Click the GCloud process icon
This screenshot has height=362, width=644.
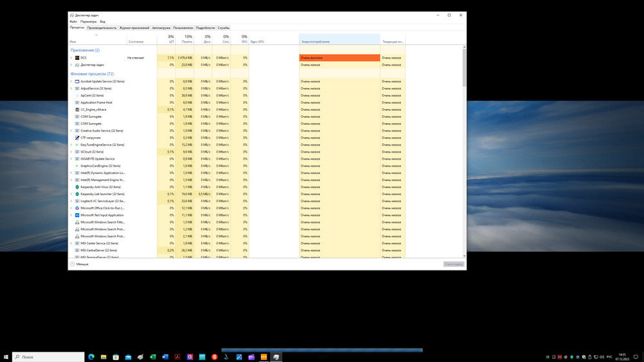77,151
